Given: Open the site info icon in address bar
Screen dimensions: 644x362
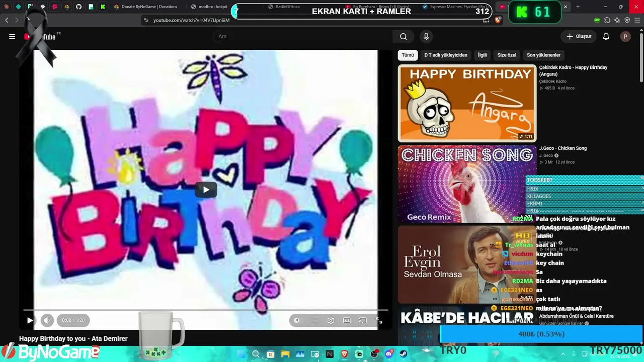Looking at the screenshot, I should (x=146, y=20).
